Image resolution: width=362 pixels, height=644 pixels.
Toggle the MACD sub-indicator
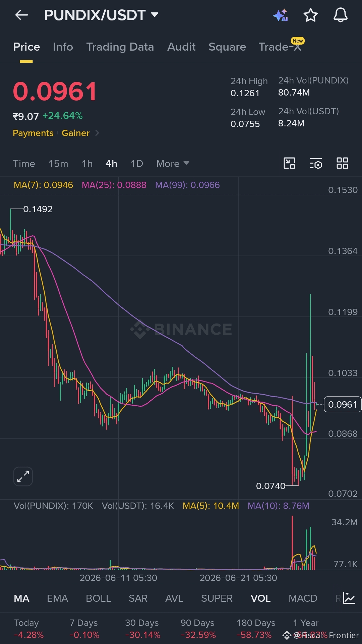coord(303,598)
